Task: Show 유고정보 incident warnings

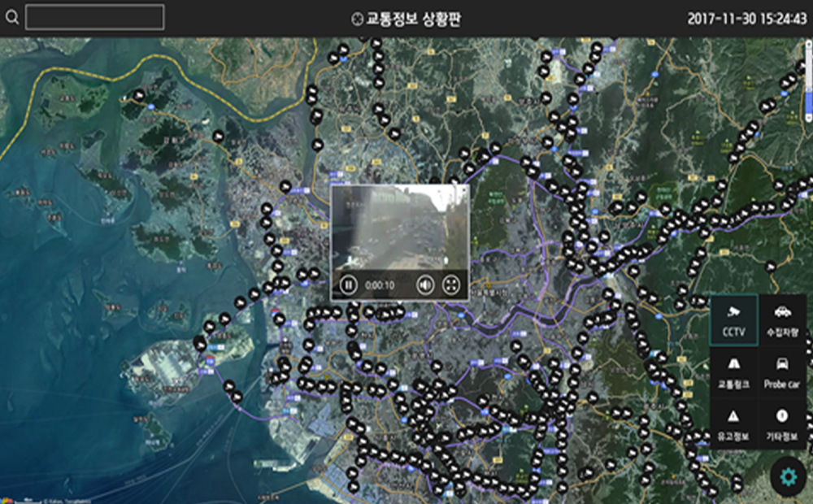Action: click(734, 424)
